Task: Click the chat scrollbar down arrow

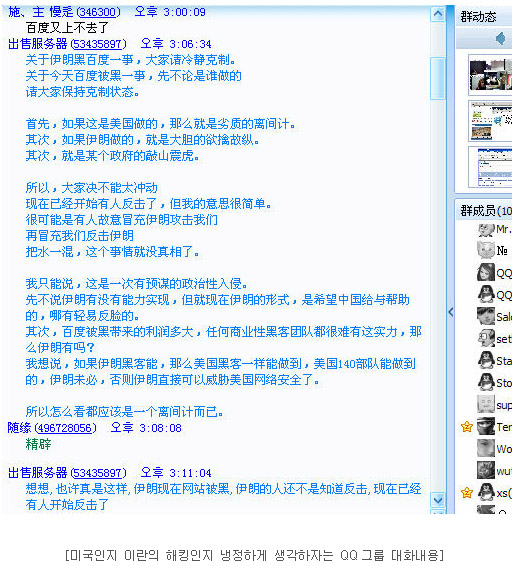Action: pyautogui.click(x=438, y=500)
